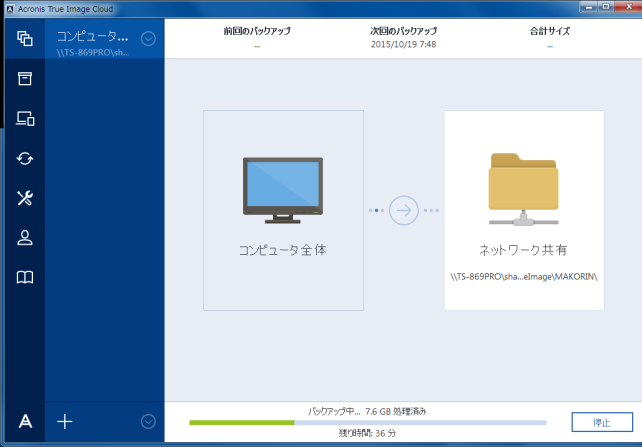The height and width of the screenshot is (447, 642).
Task: Click the 前回のバックアップ header label
Action: click(x=257, y=31)
